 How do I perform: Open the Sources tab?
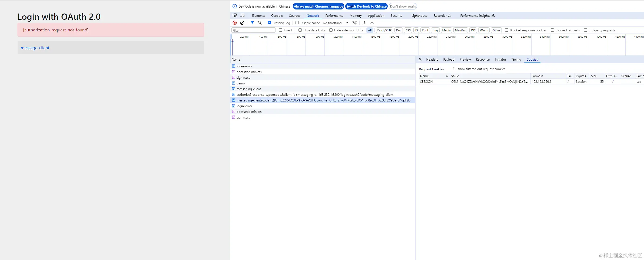(x=295, y=16)
